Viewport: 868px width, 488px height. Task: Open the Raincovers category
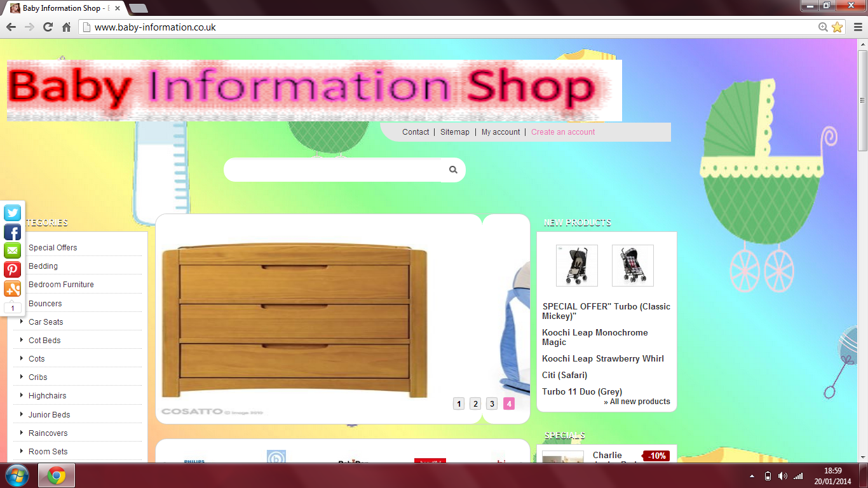[x=48, y=433]
